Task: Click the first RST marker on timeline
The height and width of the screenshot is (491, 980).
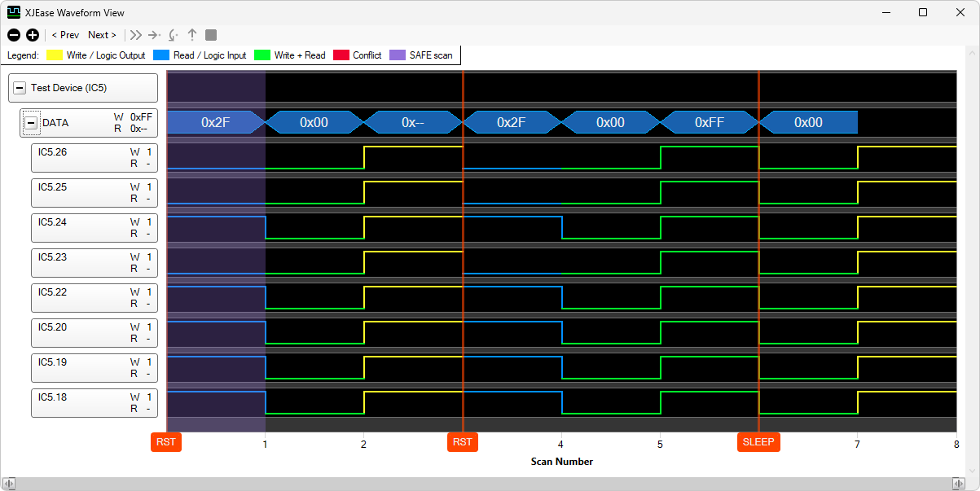Action: [166, 442]
